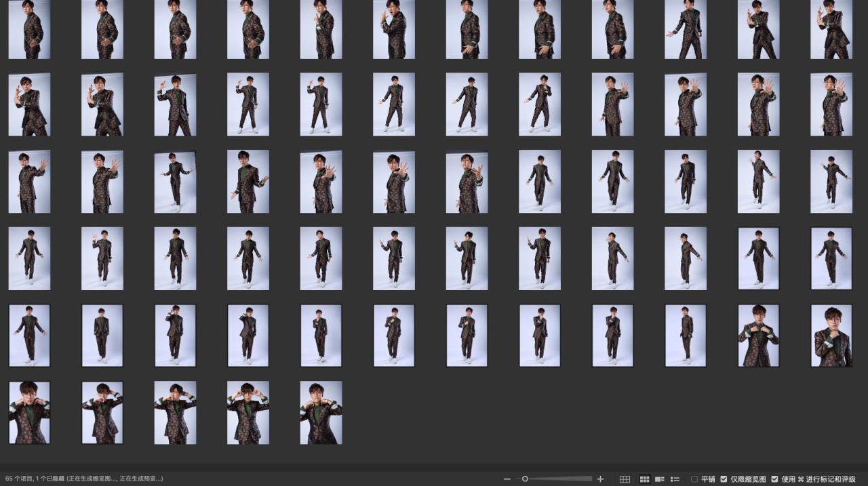
Task: Select the last thumbnail in bottom row
Action: tap(321, 413)
